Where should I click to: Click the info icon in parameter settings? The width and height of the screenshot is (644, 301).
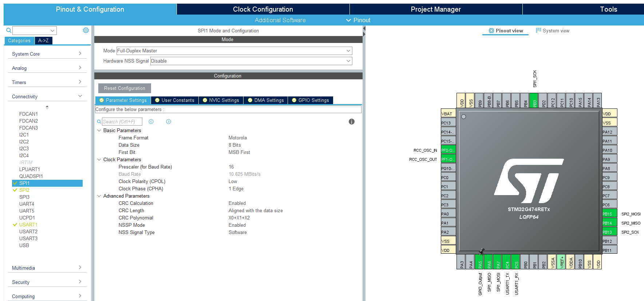pyautogui.click(x=352, y=122)
